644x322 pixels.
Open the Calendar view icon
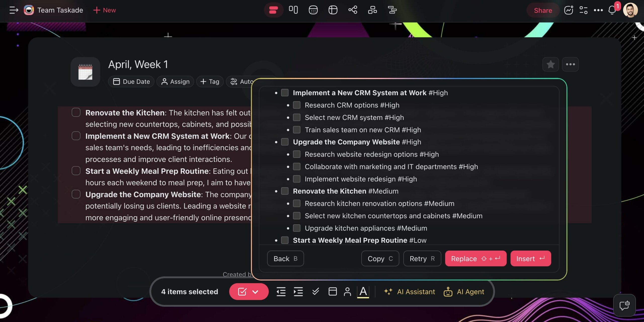(313, 10)
